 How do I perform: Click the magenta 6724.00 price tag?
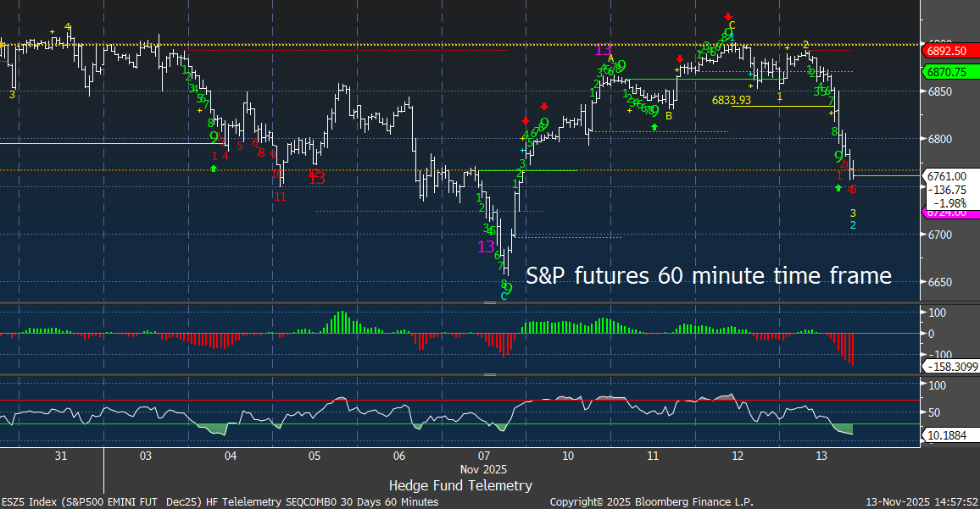[x=948, y=212]
